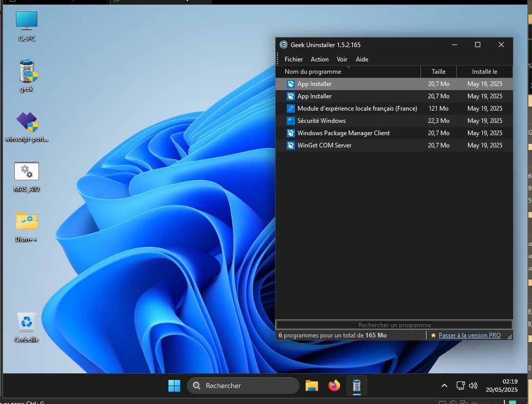
Task: Sort list by Taille column
Action: (438, 72)
